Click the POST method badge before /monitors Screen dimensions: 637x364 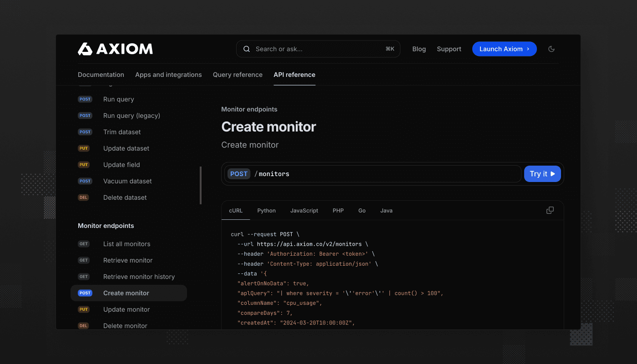tap(239, 174)
